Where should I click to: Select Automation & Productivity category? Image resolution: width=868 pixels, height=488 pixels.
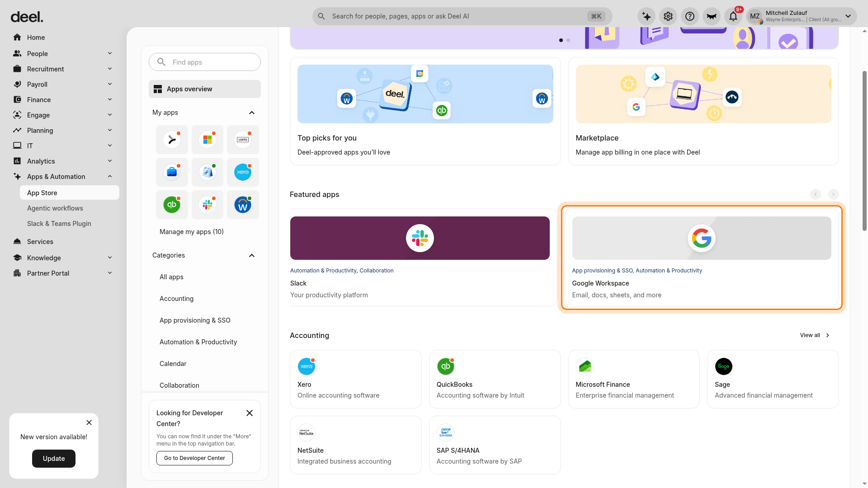point(198,342)
